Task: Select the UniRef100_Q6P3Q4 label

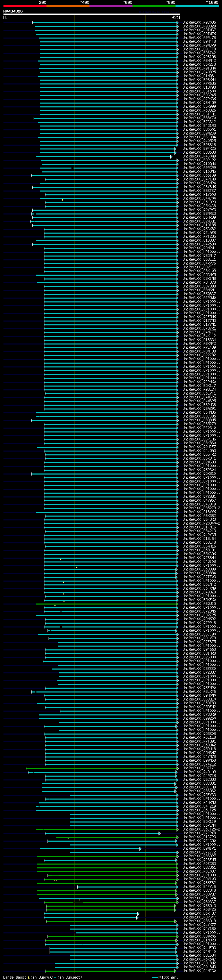Action: pyautogui.click(x=199, y=470)
